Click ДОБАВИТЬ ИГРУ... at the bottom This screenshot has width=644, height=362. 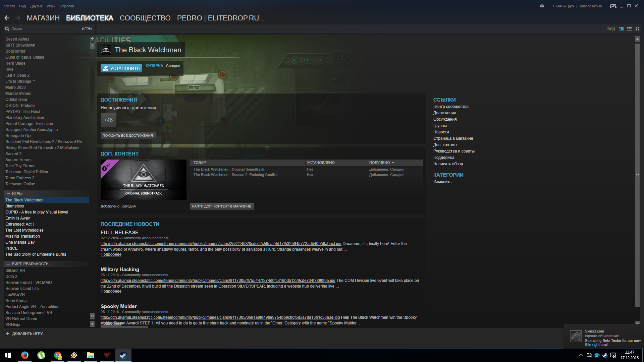coord(29,334)
